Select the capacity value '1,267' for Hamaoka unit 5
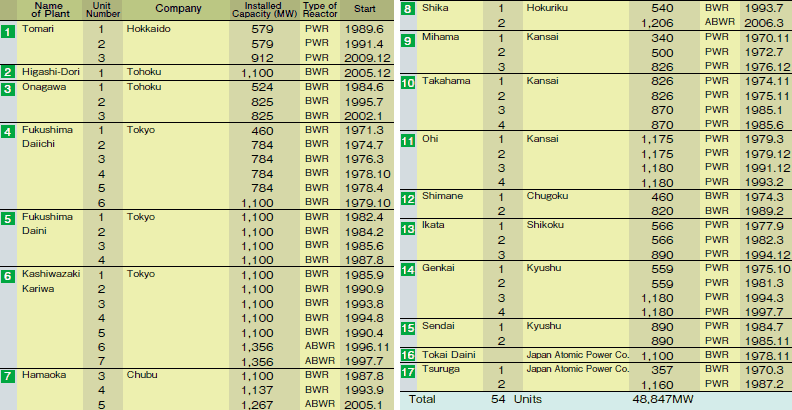The width and height of the screenshot is (792, 410). click(258, 405)
